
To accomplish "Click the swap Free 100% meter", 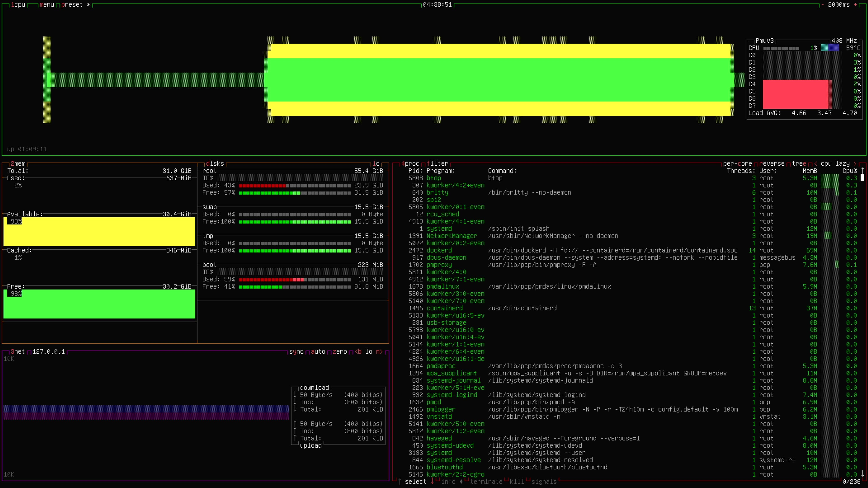I will (295, 222).
